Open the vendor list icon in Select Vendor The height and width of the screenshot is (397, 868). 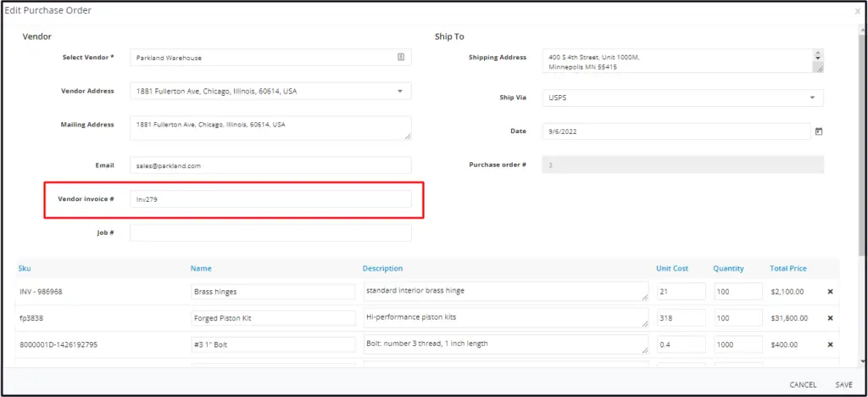point(401,57)
